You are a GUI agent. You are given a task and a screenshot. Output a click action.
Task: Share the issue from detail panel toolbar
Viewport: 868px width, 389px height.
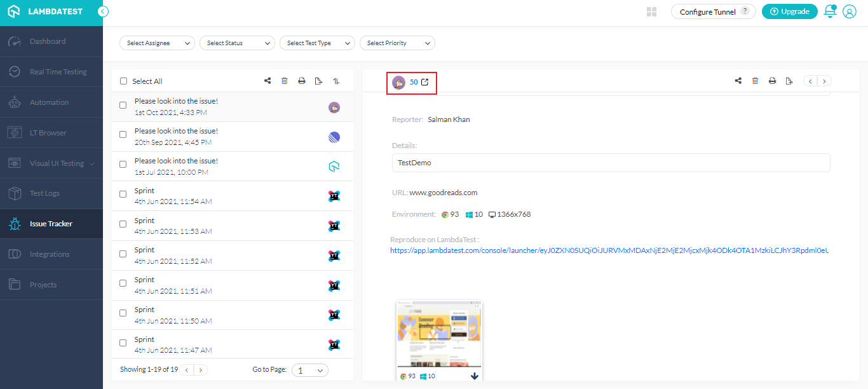738,81
